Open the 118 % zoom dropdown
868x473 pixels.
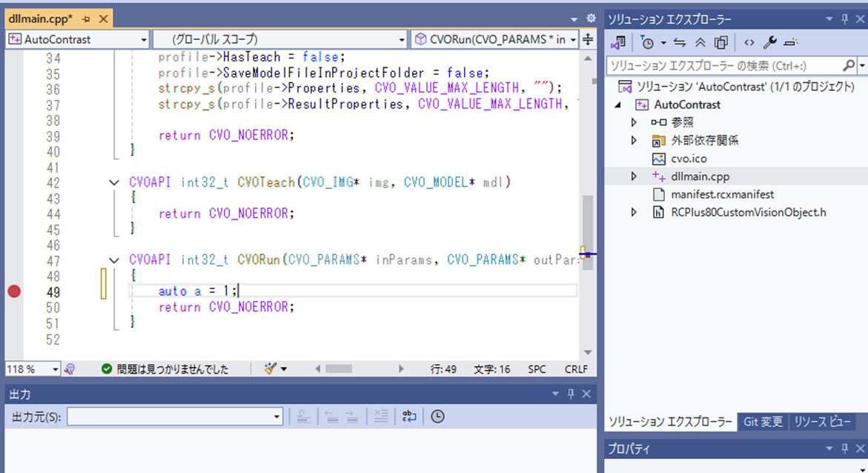(x=55, y=369)
